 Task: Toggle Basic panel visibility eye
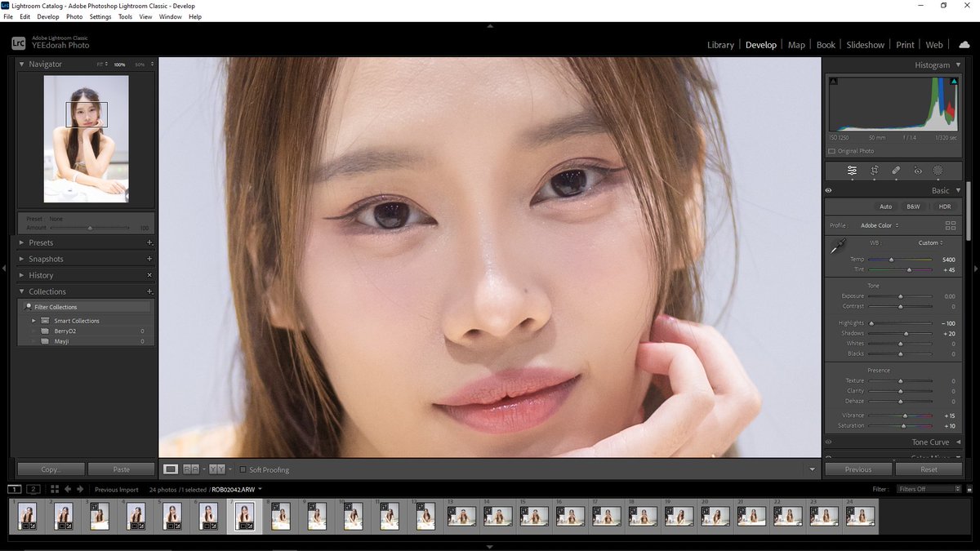[828, 190]
